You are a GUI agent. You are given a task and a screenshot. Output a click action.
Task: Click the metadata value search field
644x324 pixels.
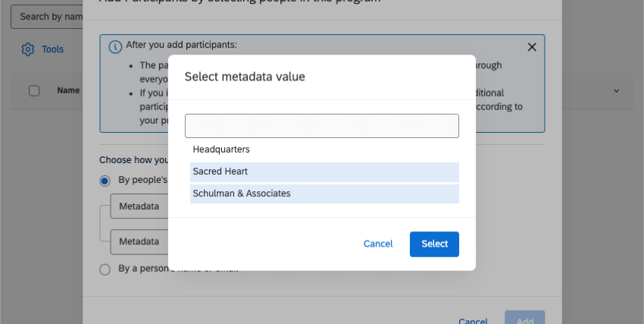(x=322, y=126)
